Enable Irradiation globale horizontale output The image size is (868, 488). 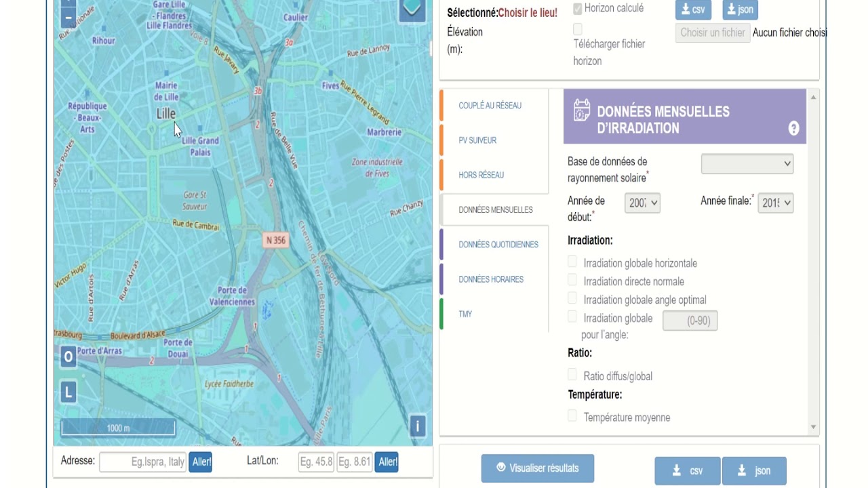point(572,262)
